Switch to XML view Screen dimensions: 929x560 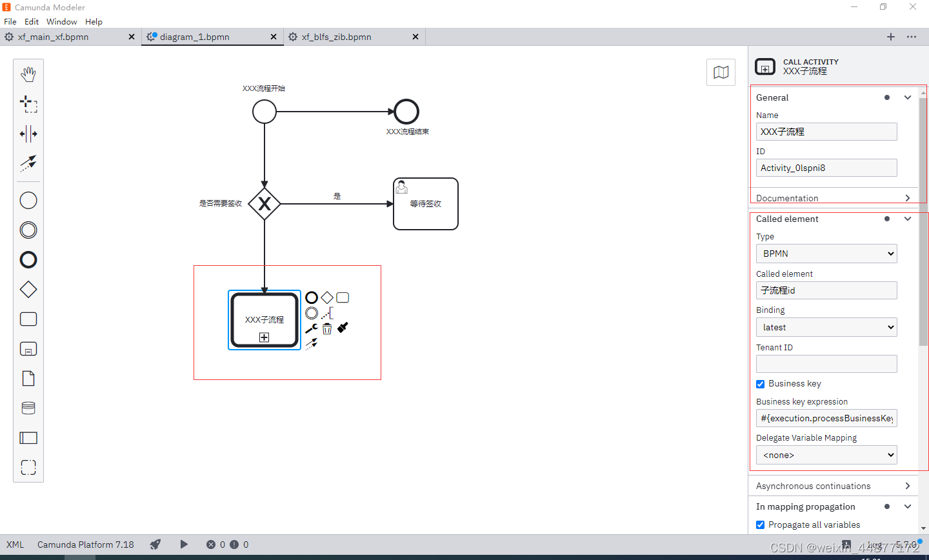(15, 545)
